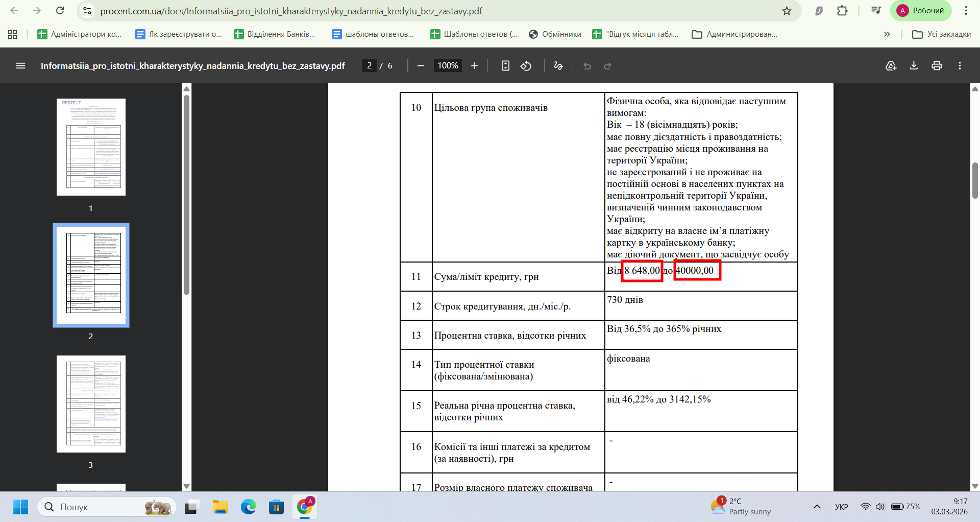Click 'від 46,22% до 3142,15%' text
Image resolution: width=980 pixels, height=522 pixels.
[x=658, y=399]
